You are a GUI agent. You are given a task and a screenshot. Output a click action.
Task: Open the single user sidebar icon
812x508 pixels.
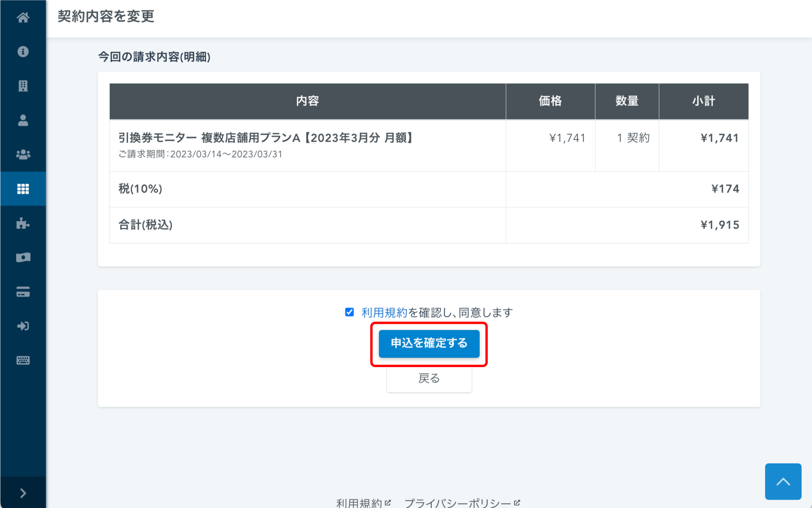point(23,120)
